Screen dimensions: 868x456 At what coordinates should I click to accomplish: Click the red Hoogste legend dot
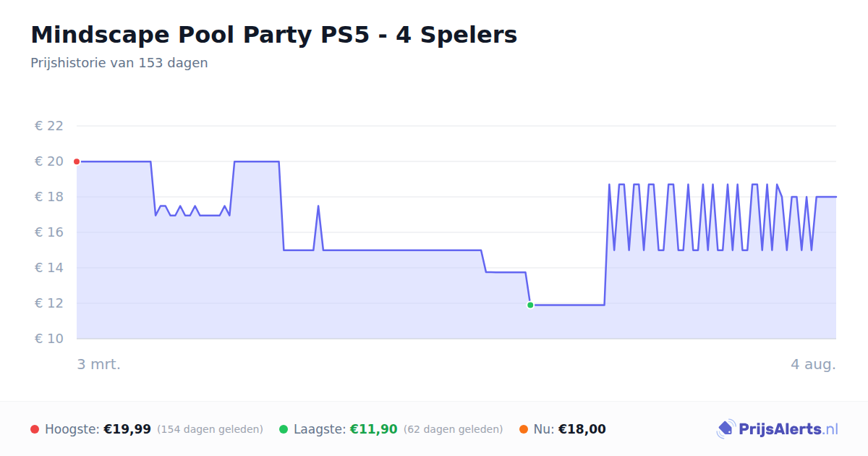pyautogui.click(x=35, y=429)
